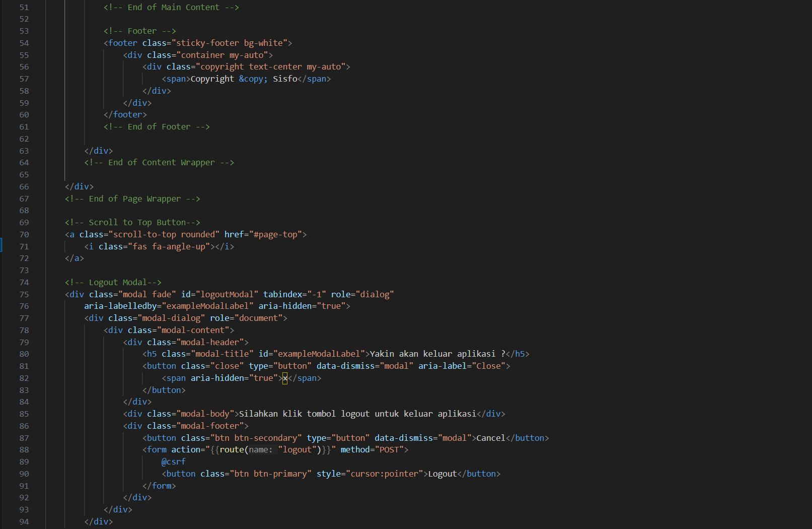Screen dimensions: 812x529
Task: Place cursor in the "sticky-footer bg-white" class value
Action: click(231, 43)
